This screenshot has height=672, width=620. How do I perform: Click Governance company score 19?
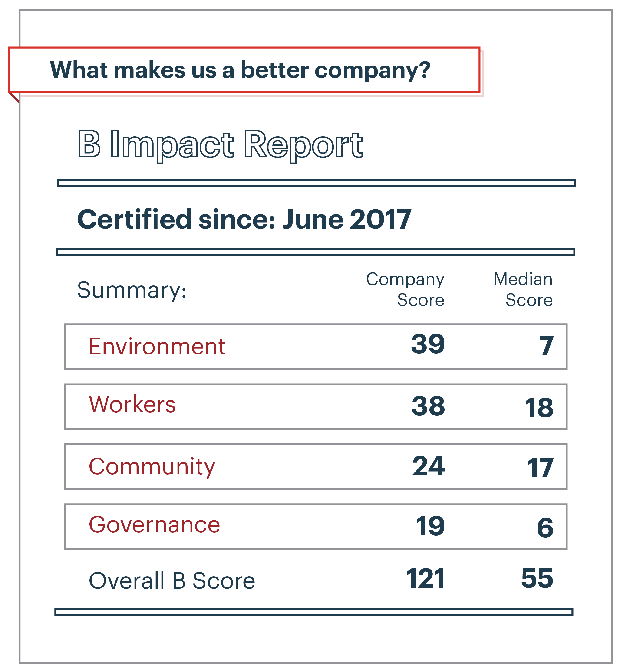[431, 526]
